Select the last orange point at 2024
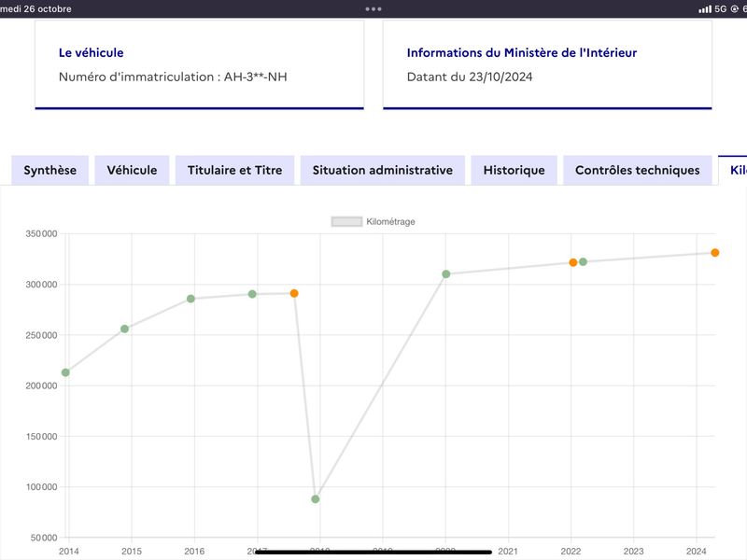 click(715, 253)
